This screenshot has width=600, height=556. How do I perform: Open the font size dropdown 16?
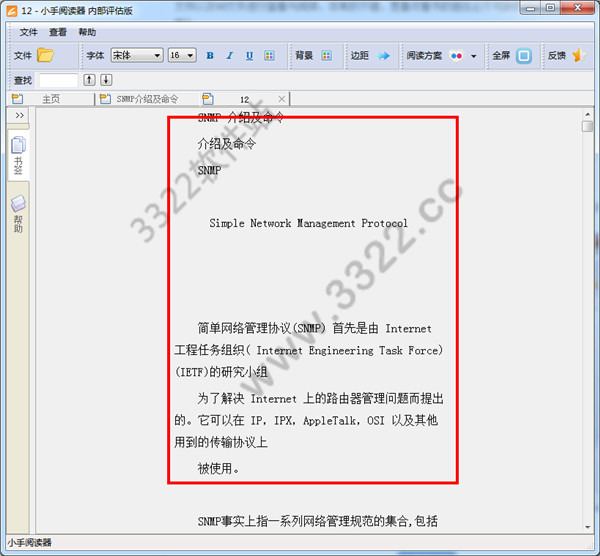tap(182, 55)
